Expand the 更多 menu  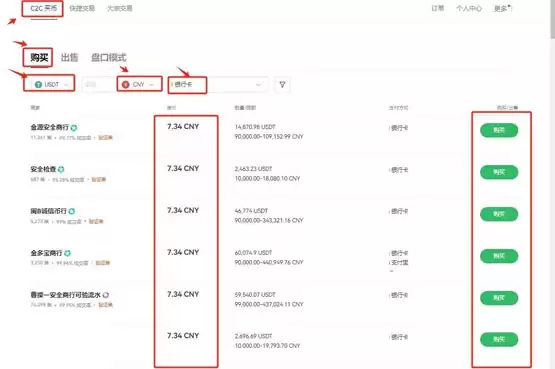[503, 8]
